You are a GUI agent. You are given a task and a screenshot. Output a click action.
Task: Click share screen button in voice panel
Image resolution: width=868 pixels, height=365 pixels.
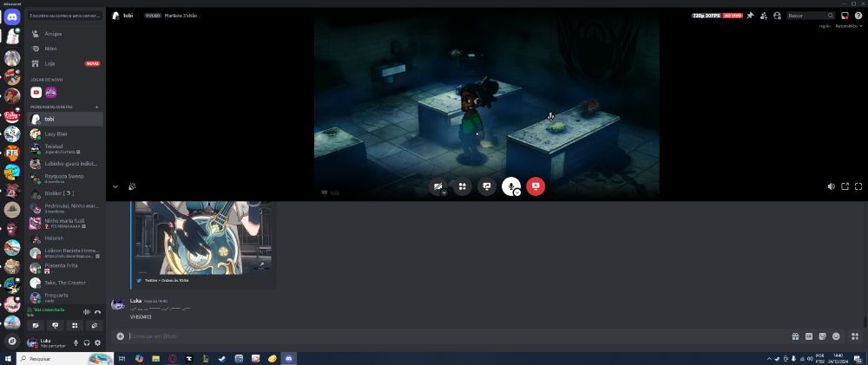tap(55, 326)
